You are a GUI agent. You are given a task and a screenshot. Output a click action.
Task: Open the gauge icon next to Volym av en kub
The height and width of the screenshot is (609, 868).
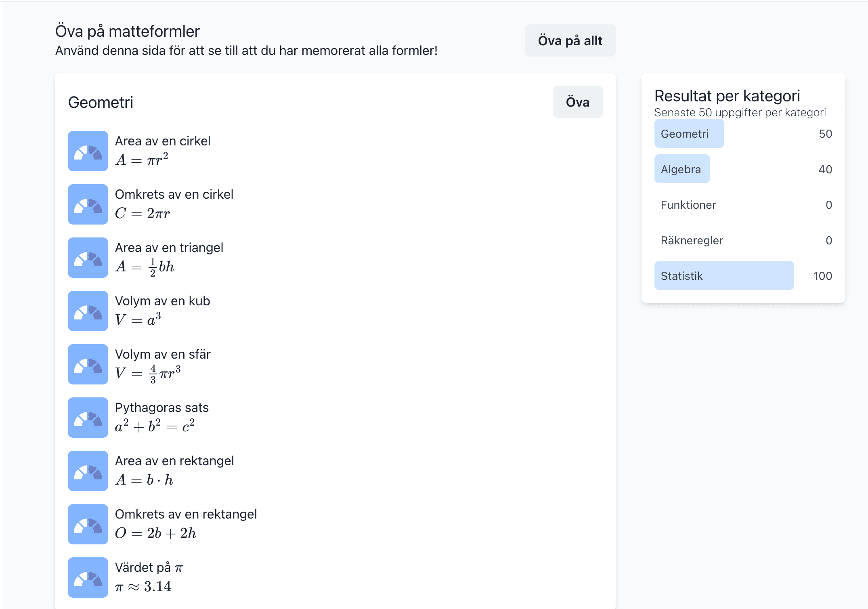[x=88, y=311]
